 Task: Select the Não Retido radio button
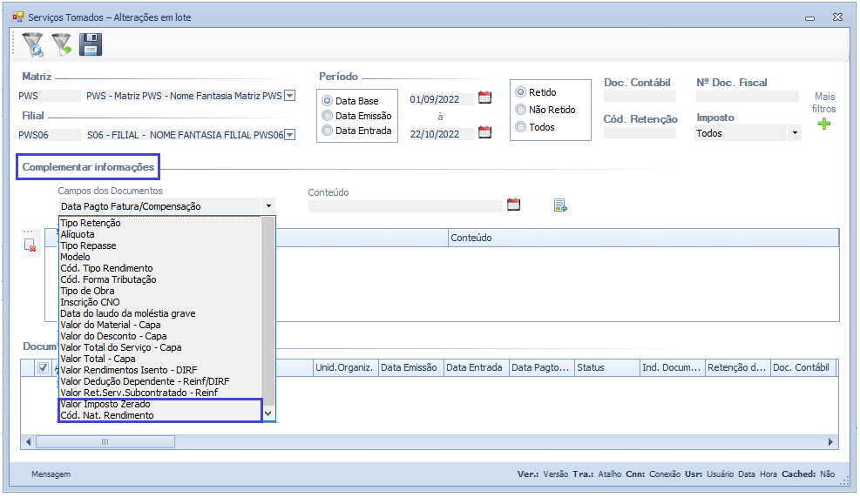tap(521, 110)
